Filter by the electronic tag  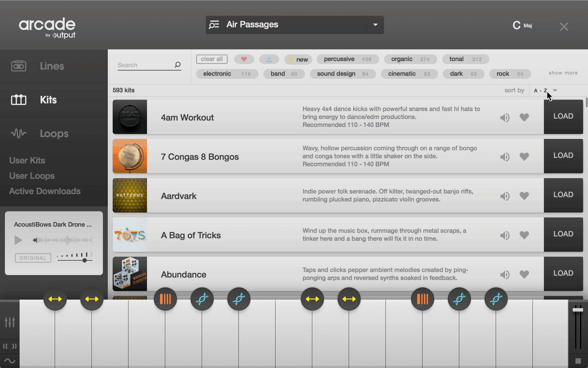(x=227, y=74)
